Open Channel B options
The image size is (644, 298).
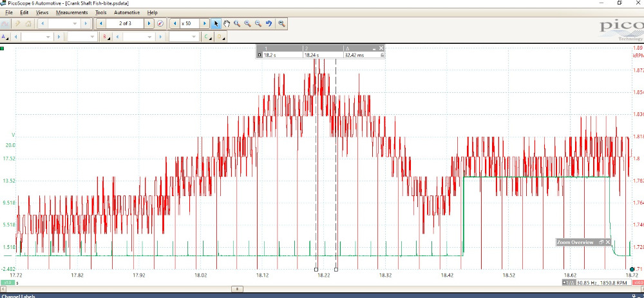[x=106, y=37]
